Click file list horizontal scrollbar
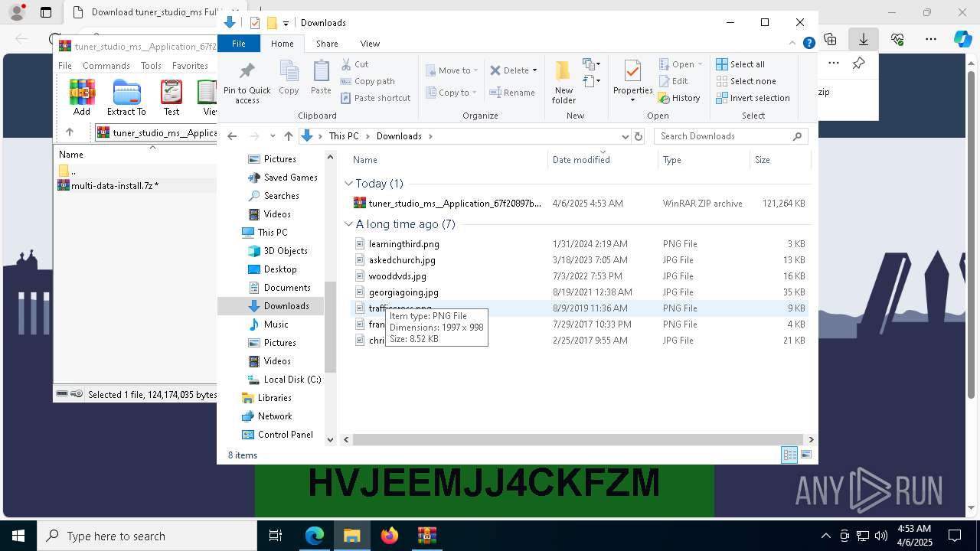Viewport: 980px width, 551px height. click(x=579, y=439)
